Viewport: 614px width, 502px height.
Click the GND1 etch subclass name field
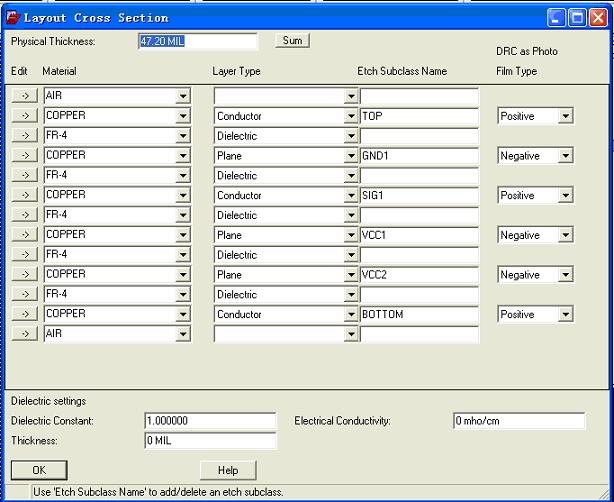click(419, 155)
